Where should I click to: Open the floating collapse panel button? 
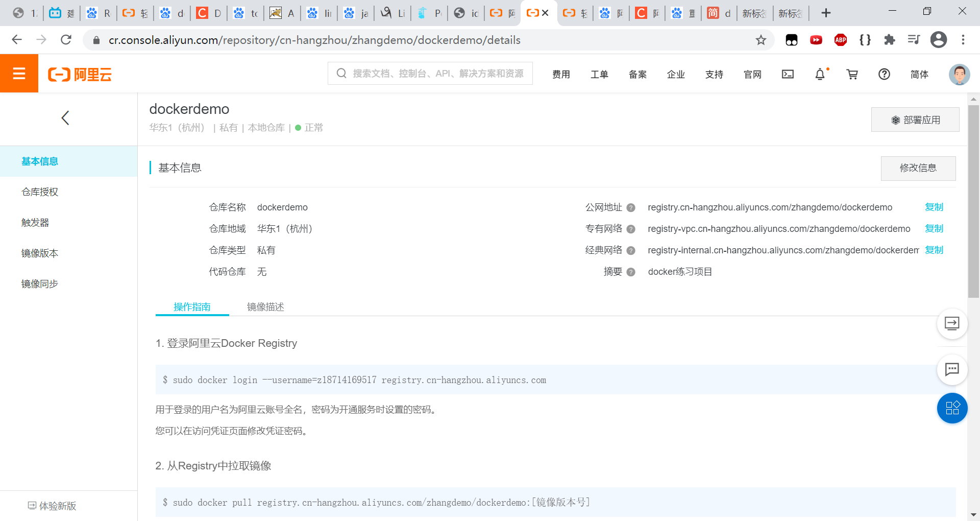coord(952,324)
